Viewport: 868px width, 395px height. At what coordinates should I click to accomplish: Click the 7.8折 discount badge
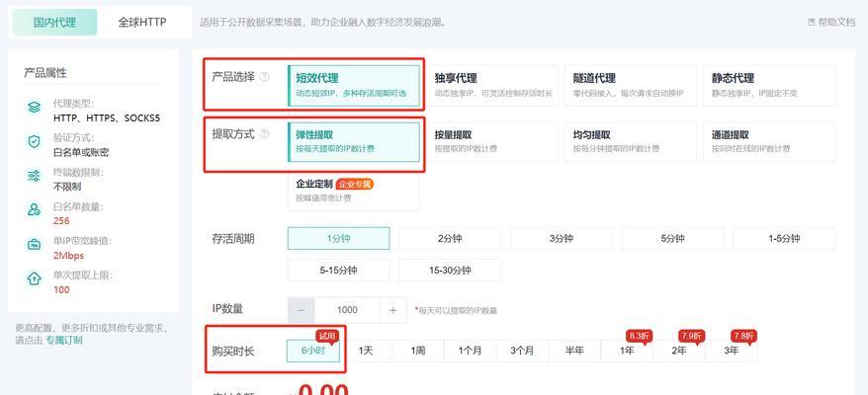click(744, 335)
